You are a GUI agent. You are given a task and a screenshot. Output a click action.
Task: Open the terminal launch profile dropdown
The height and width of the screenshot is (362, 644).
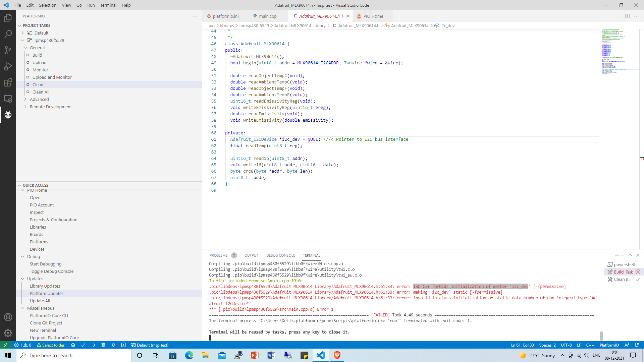coord(623,255)
